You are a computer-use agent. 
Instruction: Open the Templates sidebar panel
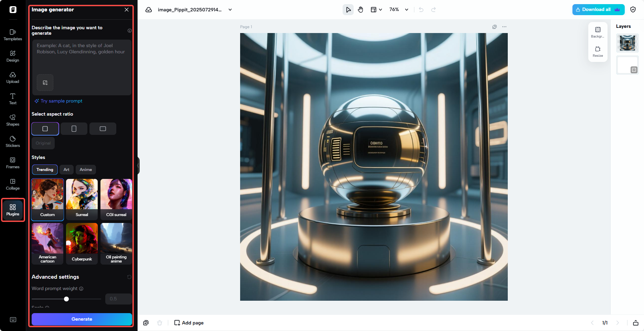[13, 35]
